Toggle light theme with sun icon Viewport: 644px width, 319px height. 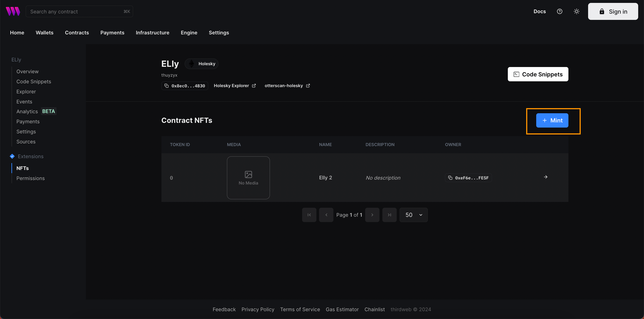[576, 11]
